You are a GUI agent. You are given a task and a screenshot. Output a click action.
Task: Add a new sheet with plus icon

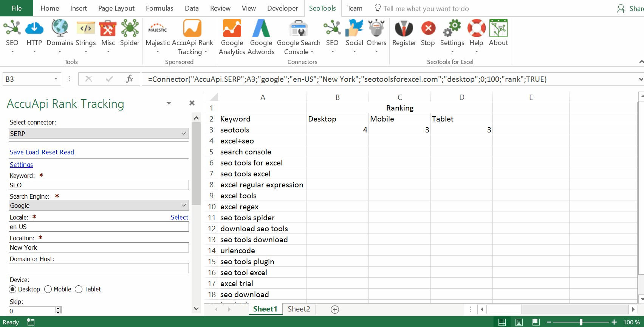click(334, 310)
